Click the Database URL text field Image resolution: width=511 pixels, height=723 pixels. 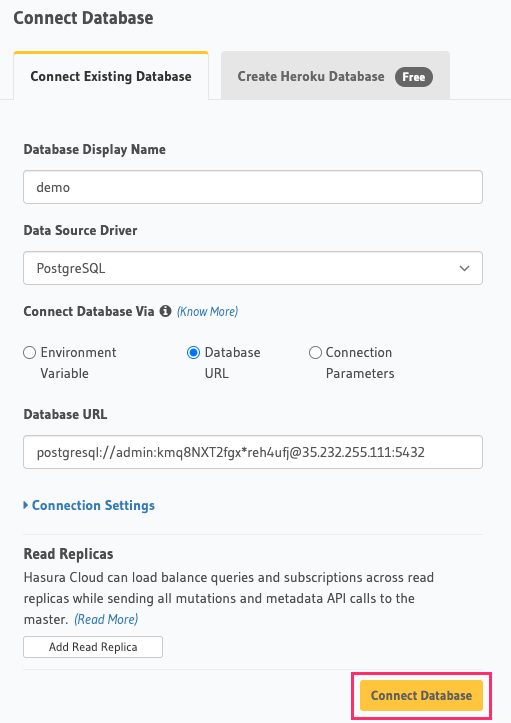tap(253, 452)
